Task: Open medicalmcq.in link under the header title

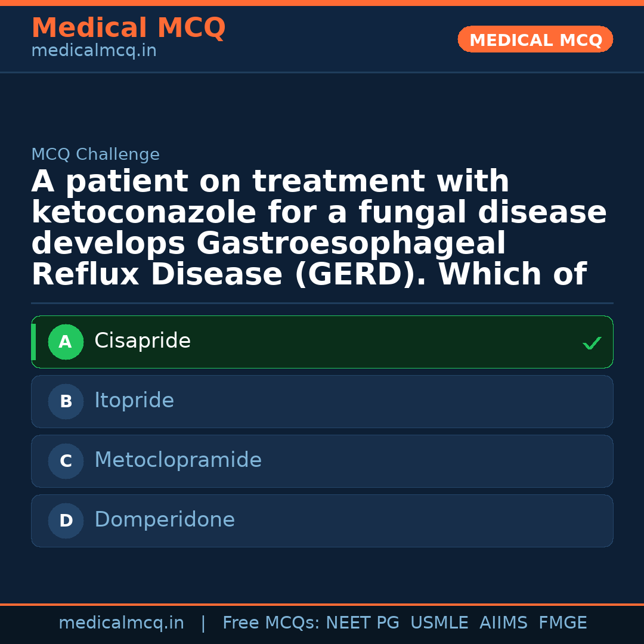Action: point(94,51)
